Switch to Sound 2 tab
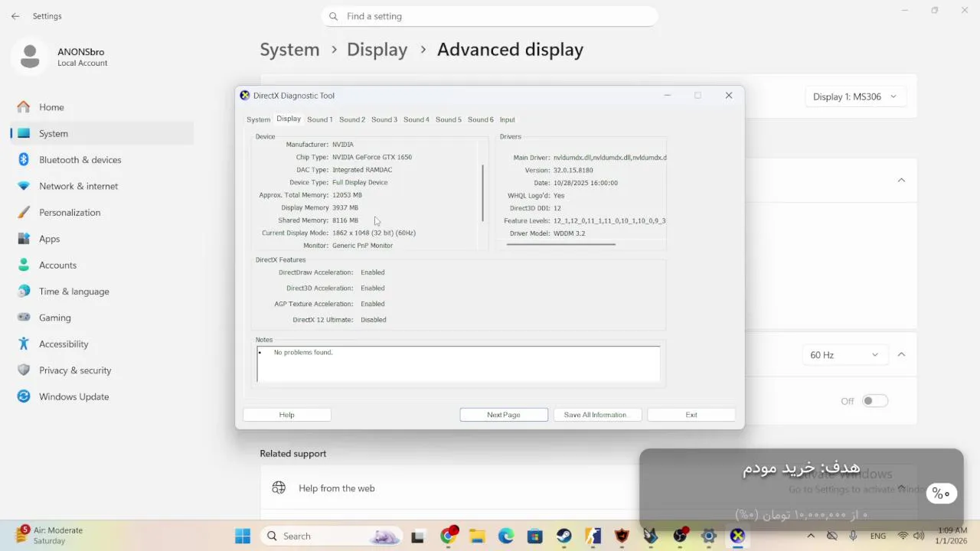980x551 pixels. (351, 119)
